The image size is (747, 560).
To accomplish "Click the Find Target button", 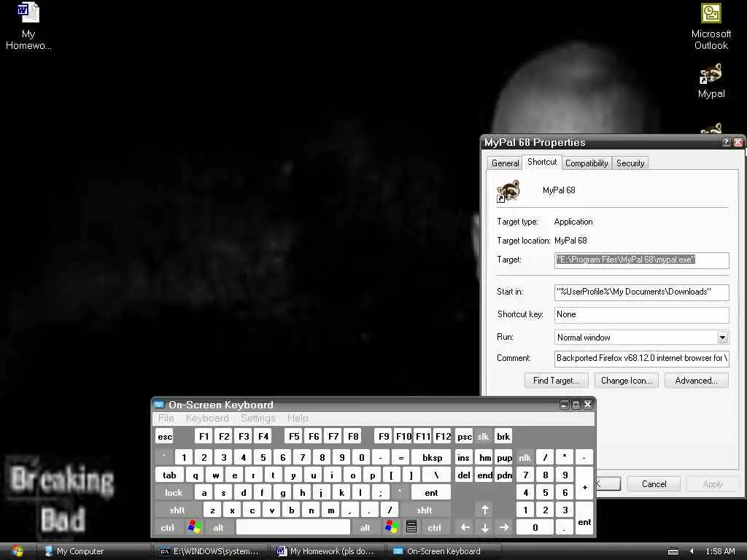I will coord(556,381).
